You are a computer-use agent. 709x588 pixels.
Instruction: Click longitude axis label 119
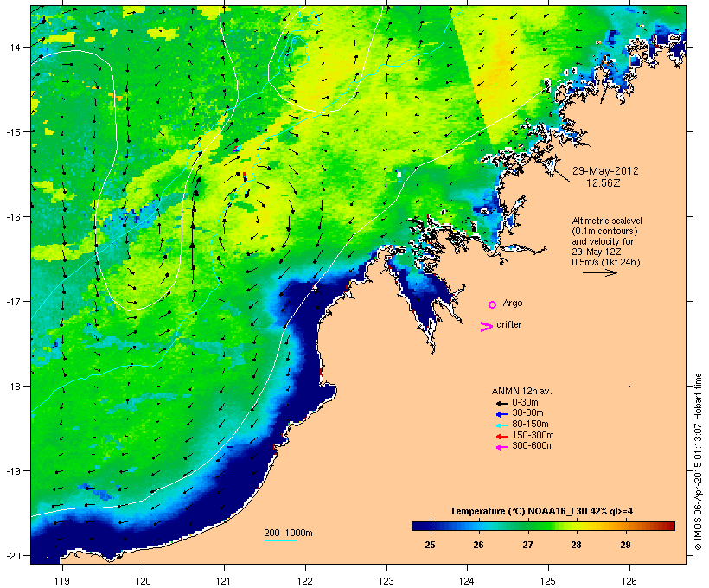click(x=62, y=581)
